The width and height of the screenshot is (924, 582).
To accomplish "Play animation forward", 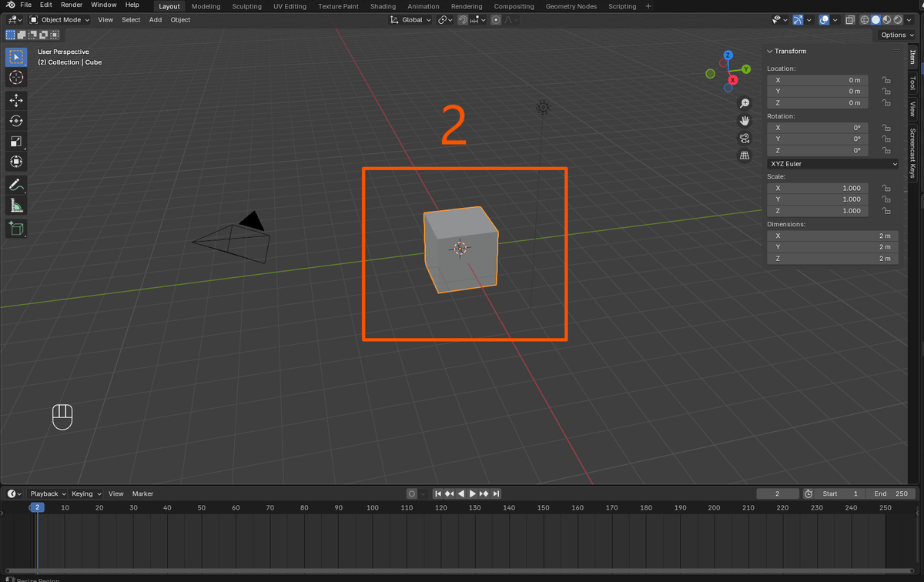I will (473, 493).
